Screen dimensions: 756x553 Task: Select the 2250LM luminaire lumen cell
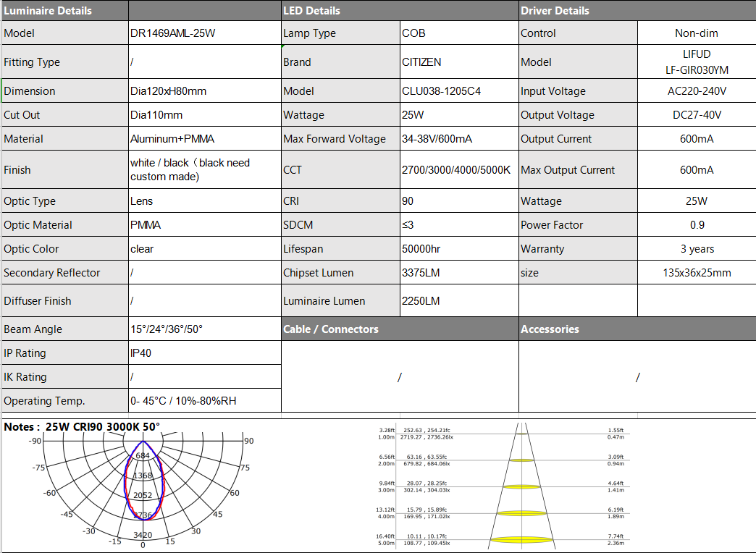tap(459, 301)
